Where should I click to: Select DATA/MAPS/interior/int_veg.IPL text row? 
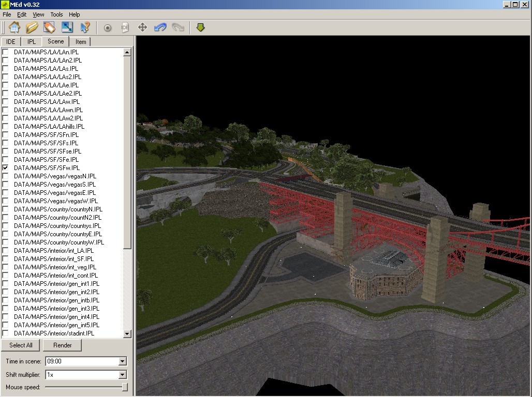click(x=55, y=267)
